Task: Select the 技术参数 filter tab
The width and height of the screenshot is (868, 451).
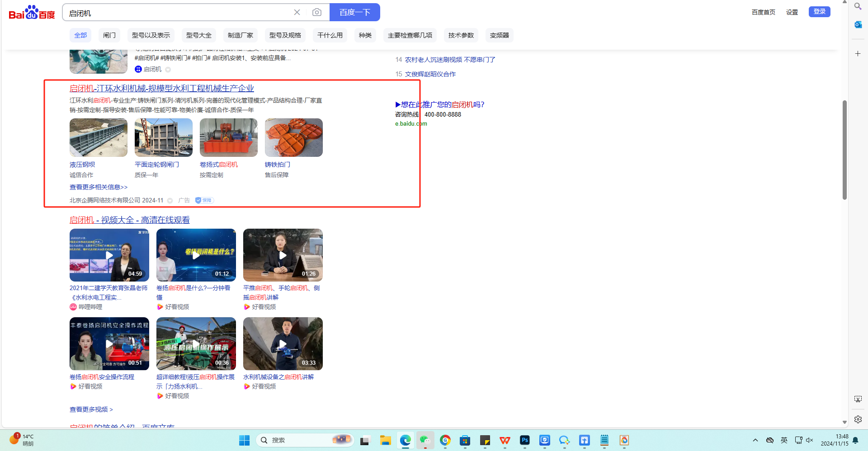Action: (461, 35)
